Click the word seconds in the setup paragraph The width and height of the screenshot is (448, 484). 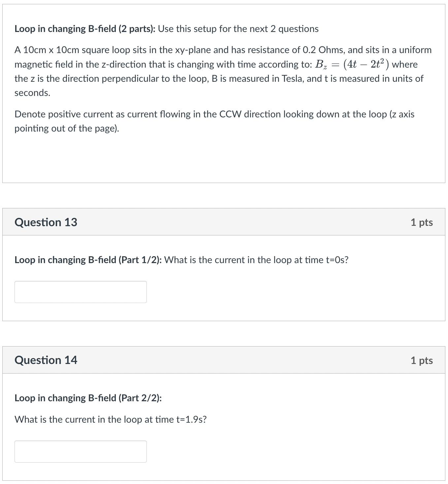pos(32,93)
